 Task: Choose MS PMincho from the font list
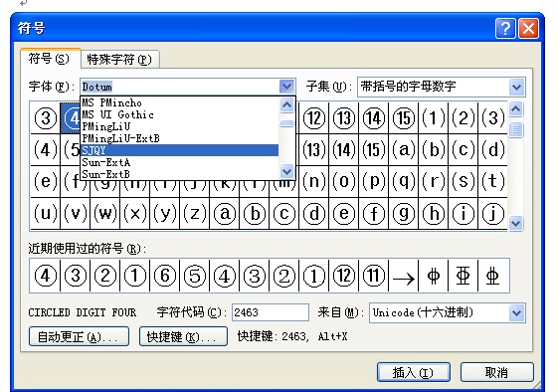click(x=179, y=102)
